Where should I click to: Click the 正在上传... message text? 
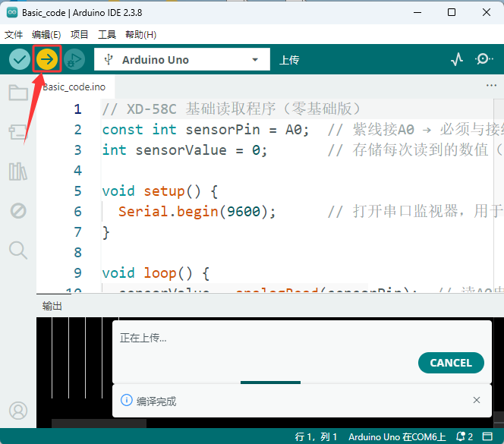pyautogui.click(x=143, y=338)
